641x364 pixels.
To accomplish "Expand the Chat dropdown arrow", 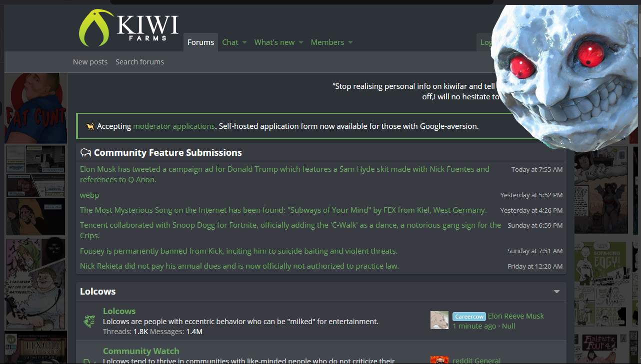I will (x=244, y=43).
